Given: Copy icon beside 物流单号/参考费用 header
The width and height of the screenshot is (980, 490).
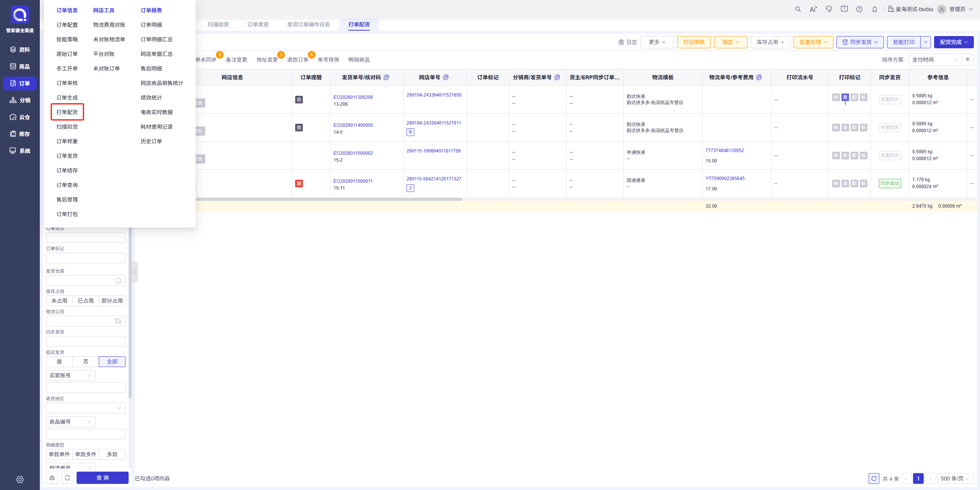Looking at the screenshot, I should 759,77.
